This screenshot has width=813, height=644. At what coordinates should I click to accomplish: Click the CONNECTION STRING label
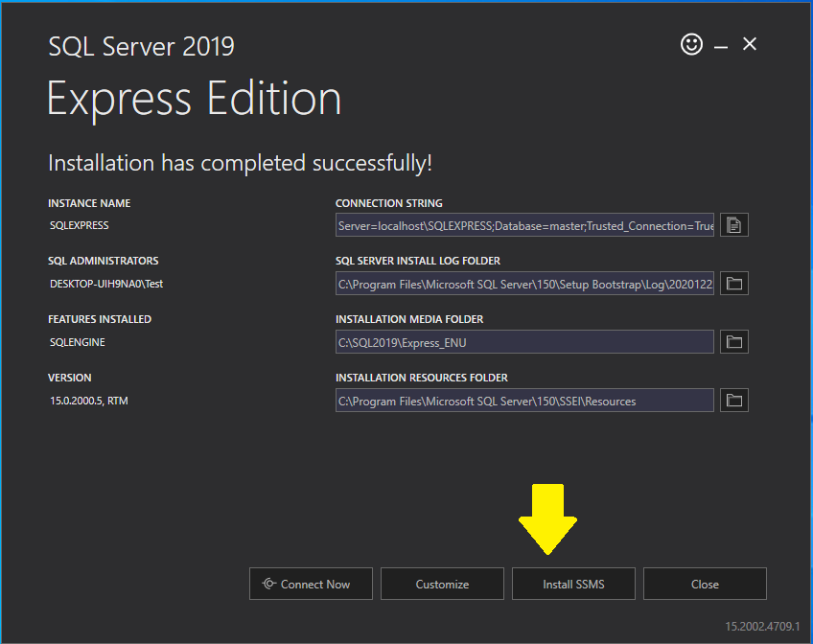(389, 203)
